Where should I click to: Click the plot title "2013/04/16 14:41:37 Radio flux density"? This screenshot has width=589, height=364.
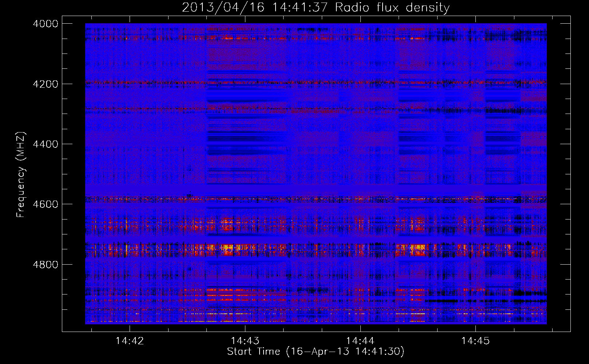316,7
